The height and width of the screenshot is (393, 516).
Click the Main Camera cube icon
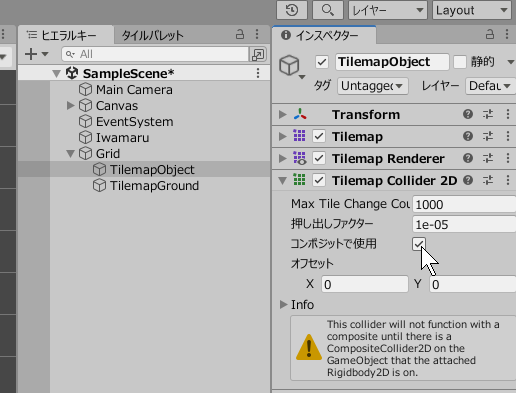[x=85, y=90]
